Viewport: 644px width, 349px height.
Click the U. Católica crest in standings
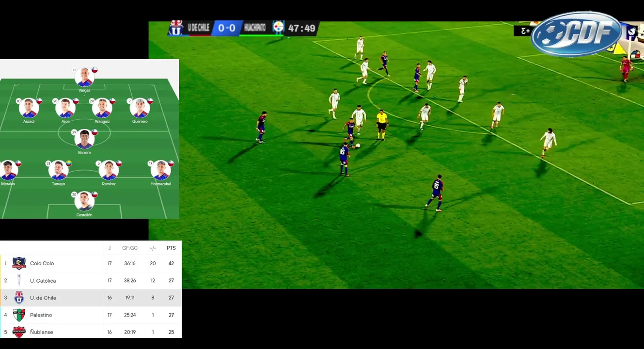[x=19, y=281]
